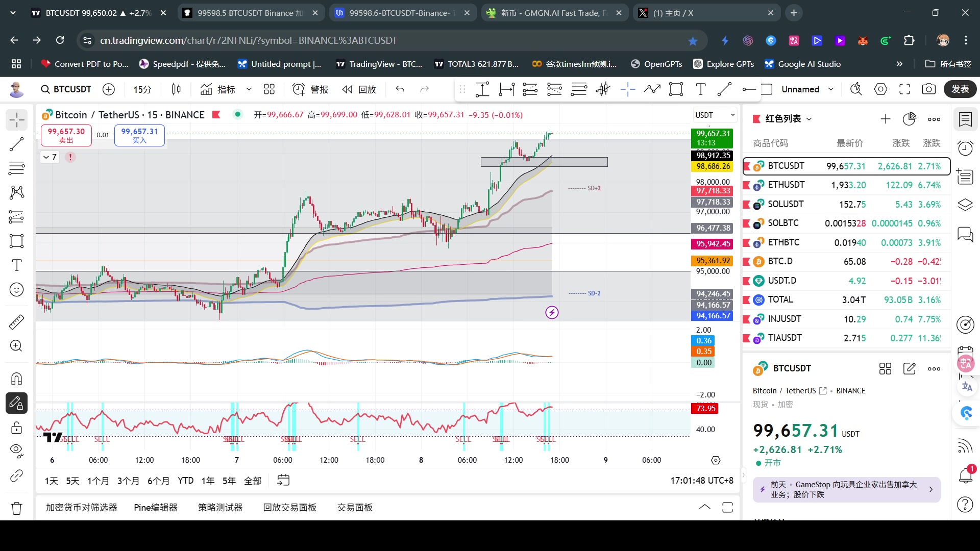Screen dimensions: 980x551
Task: Open symbol search for BTCUSDT
Action: [x=66, y=89]
